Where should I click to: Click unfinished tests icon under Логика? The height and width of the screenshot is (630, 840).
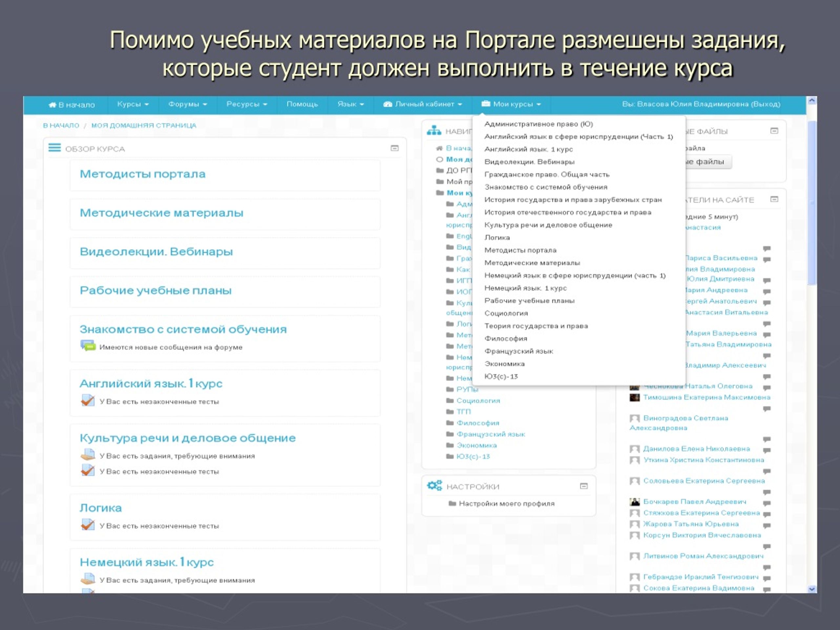(88, 525)
